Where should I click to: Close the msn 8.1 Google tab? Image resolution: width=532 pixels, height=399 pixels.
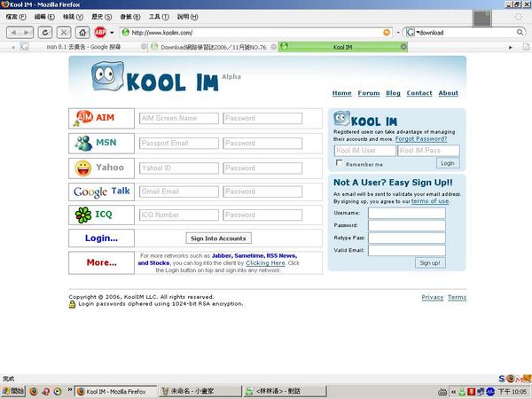pyautogui.click(x=144, y=46)
